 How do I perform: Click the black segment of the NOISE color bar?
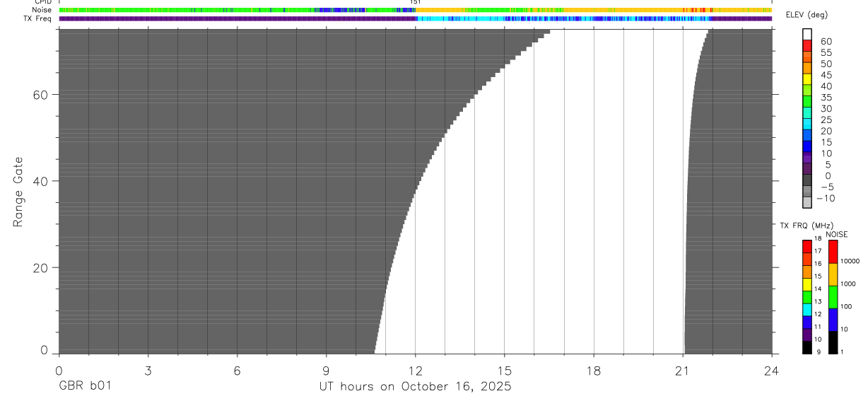tap(833, 342)
